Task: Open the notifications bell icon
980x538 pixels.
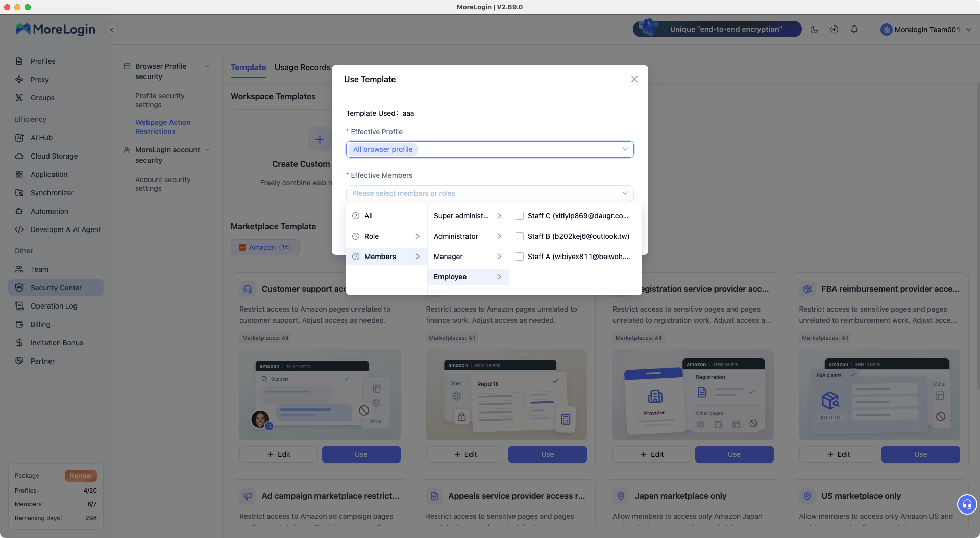Action: click(x=854, y=30)
